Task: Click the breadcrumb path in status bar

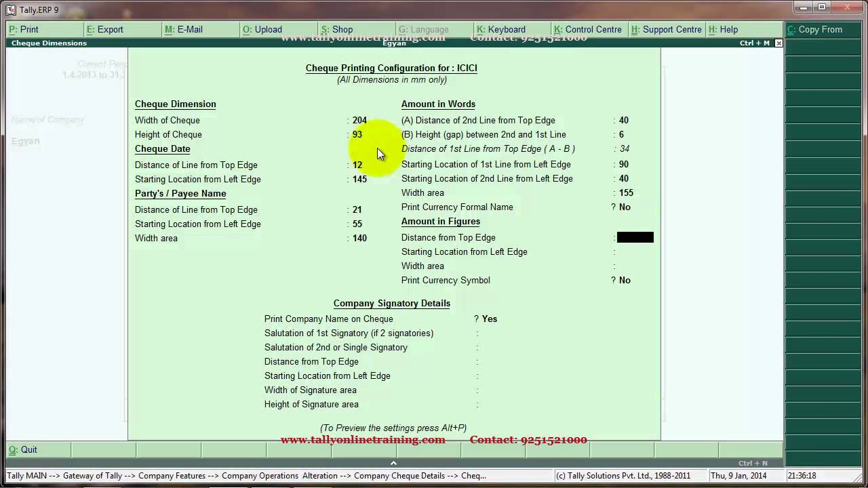Action: tap(246, 476)
